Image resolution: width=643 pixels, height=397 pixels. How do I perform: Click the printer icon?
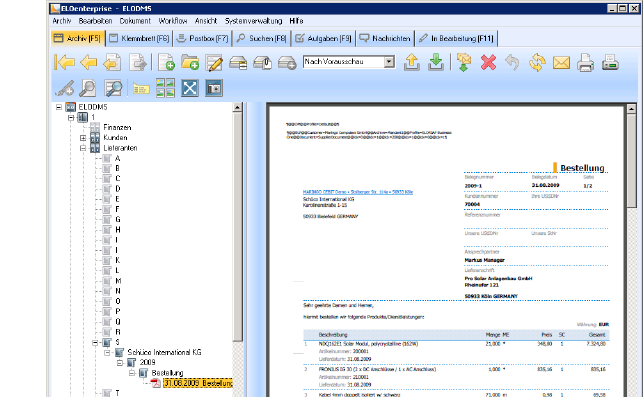pyautogui.click(x=586, y=63)
